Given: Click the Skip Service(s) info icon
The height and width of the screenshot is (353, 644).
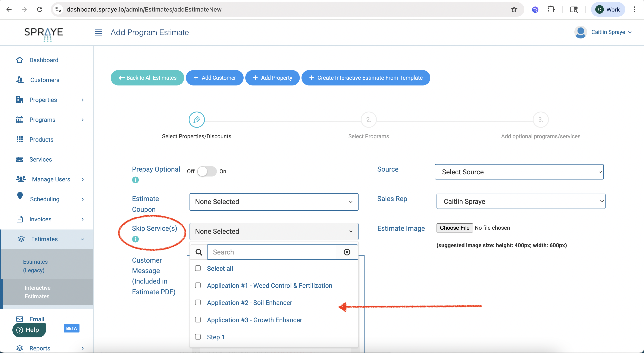Looking at the screenshot, I should tap(135, 239).
